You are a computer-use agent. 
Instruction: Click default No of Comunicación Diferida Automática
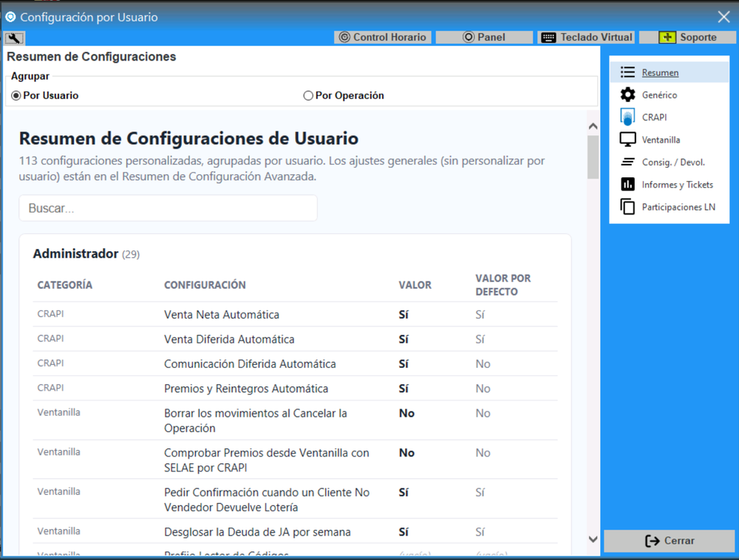(483, 364)
